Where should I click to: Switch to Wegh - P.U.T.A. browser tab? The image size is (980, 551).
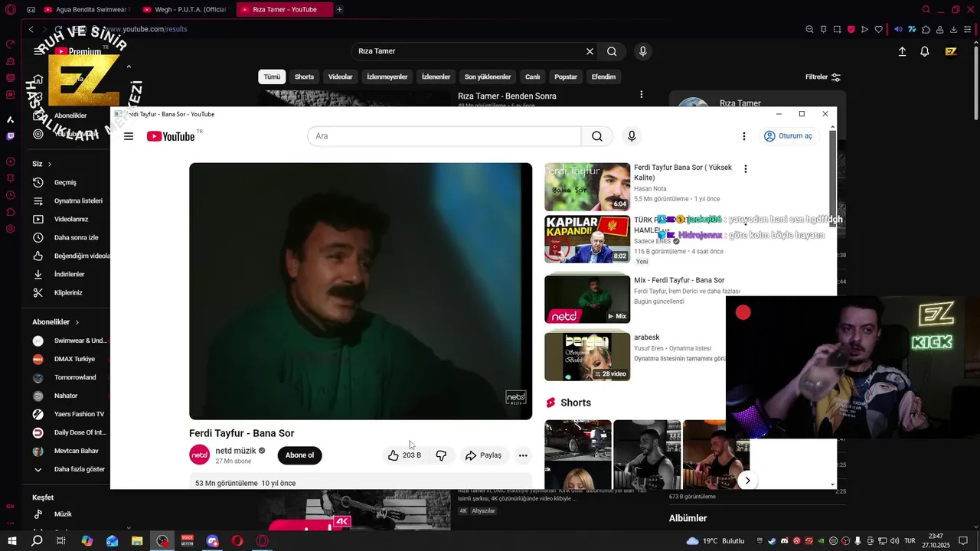[x=184, y=10]
